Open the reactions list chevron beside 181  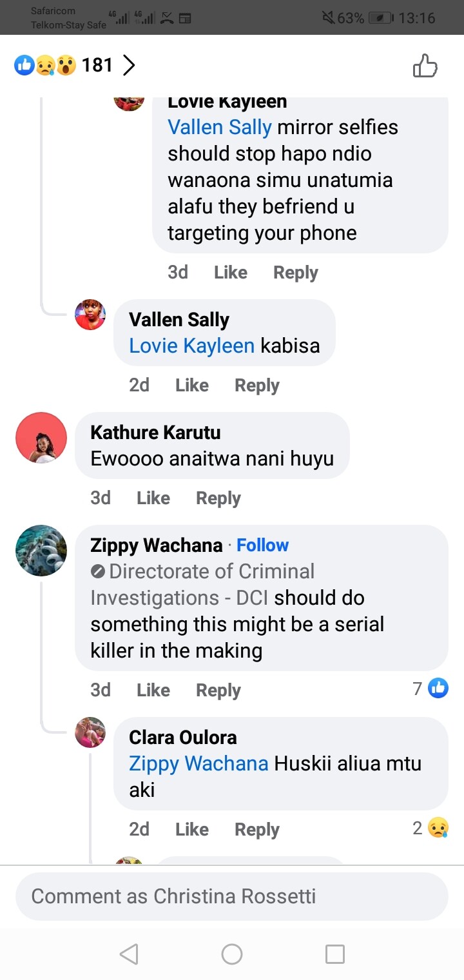(129, 65)
